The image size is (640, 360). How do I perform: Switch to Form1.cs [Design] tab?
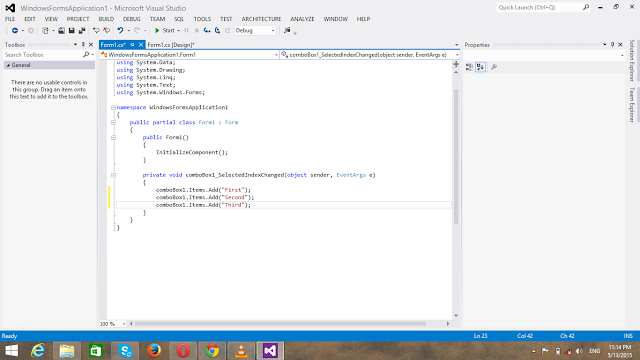click(x=171, y=45)
